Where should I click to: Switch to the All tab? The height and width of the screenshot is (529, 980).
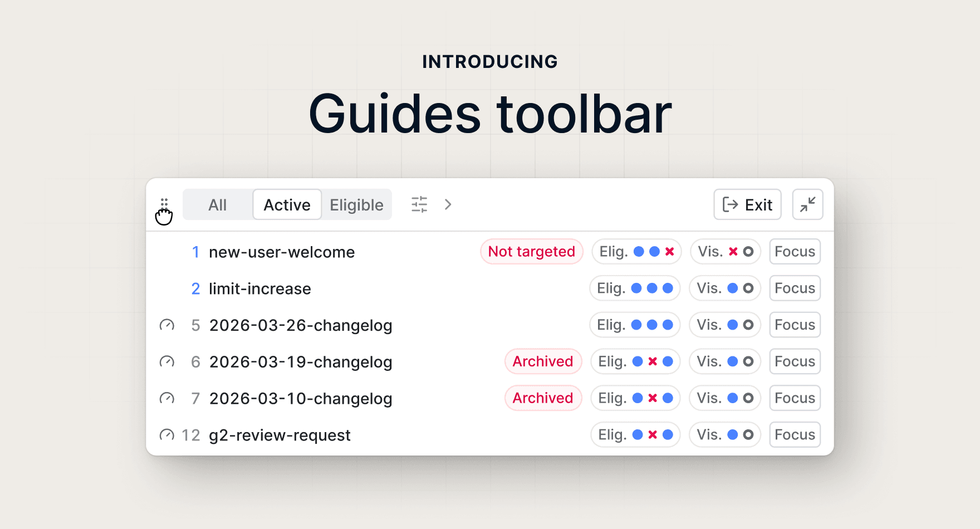[x=217, y=205]
